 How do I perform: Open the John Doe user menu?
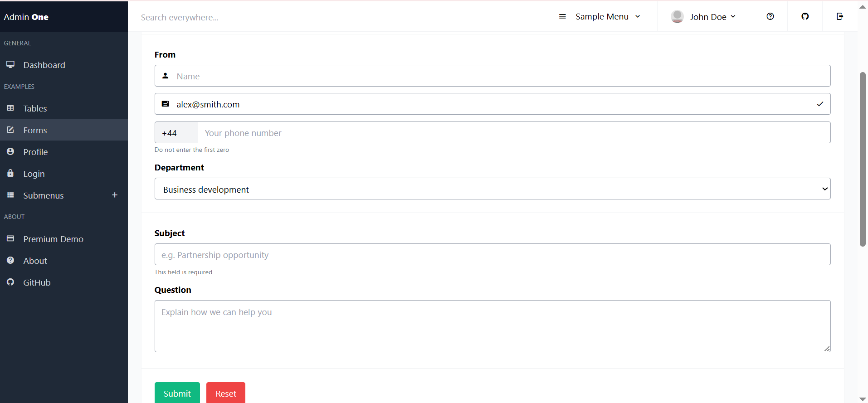tap(704, 17)
